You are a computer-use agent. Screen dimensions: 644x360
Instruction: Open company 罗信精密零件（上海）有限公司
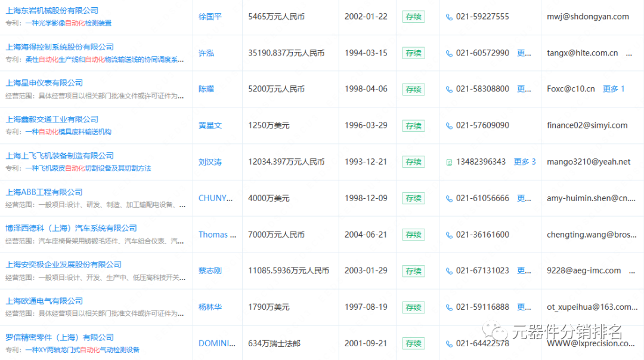click(x=60, y=337)
